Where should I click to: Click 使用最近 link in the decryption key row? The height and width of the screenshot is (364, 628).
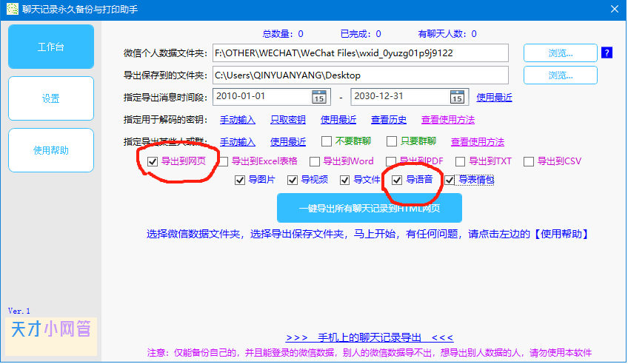click(338, 120)
